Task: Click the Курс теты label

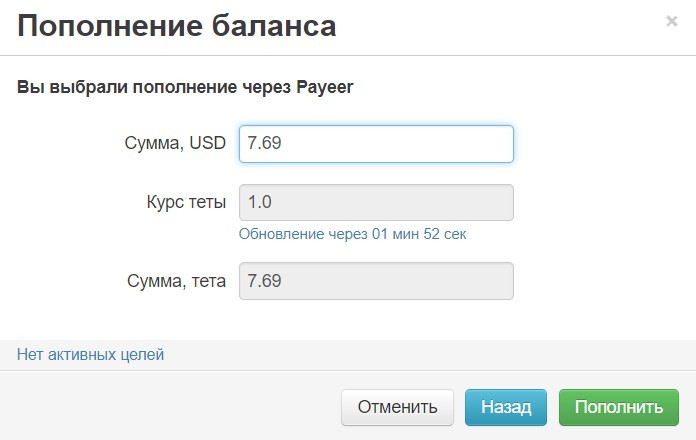Action: (186, 203)
